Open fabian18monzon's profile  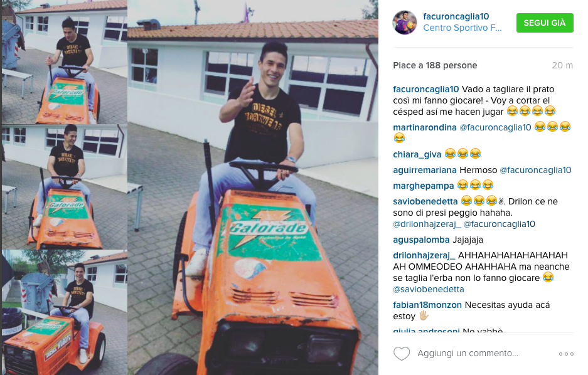pyautogui.click(x=427, y=305)
